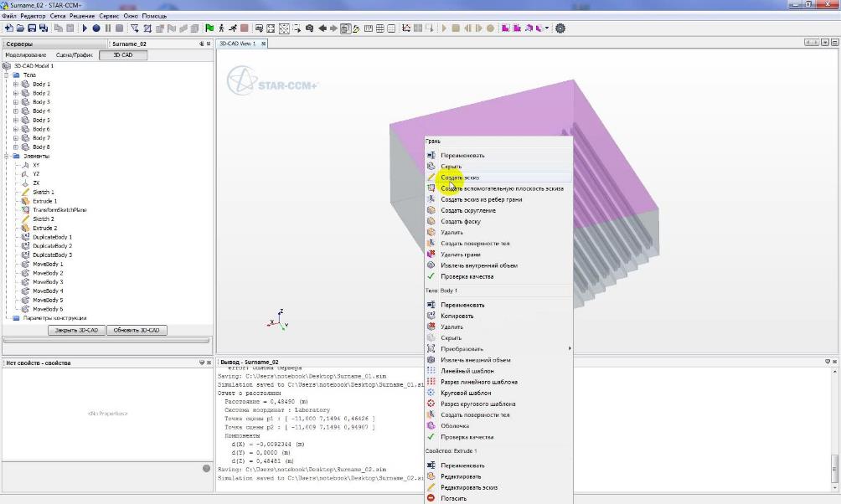
Task: Click the DuplicateBody 1 icon in tree
Action: click(x=25, y=237)
